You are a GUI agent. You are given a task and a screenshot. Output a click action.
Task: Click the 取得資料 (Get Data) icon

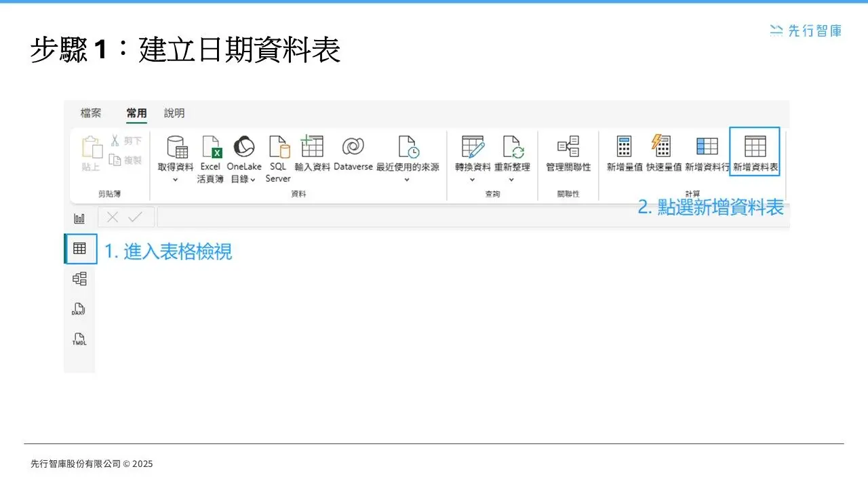(176, 146)
